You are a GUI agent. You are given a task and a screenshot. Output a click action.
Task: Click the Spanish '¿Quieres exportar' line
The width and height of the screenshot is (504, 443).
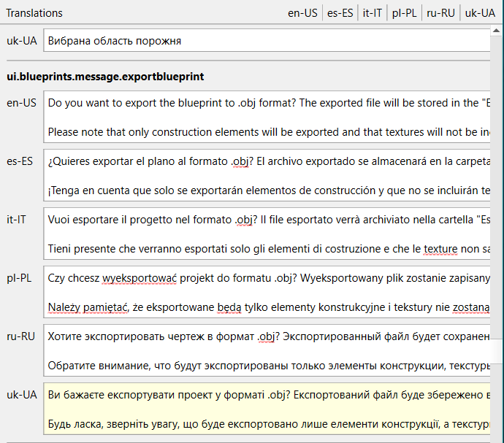tap(263, 161)
